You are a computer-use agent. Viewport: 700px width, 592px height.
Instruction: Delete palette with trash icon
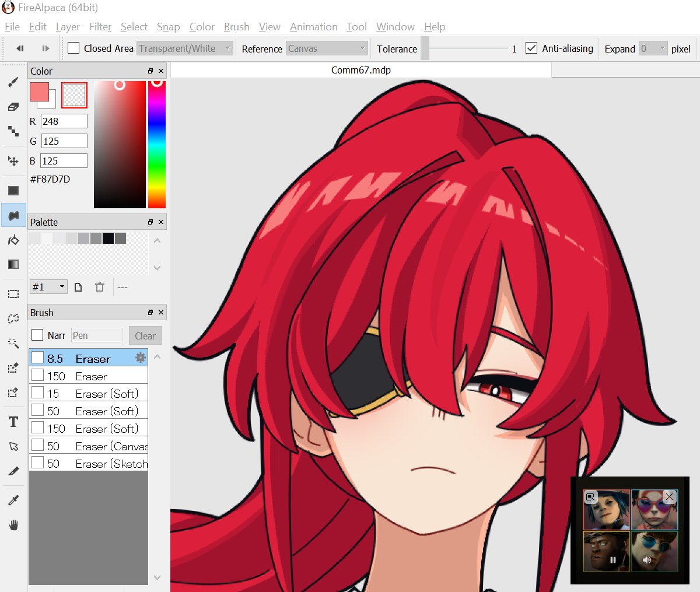pyautogui.click(x=100, y=287)
